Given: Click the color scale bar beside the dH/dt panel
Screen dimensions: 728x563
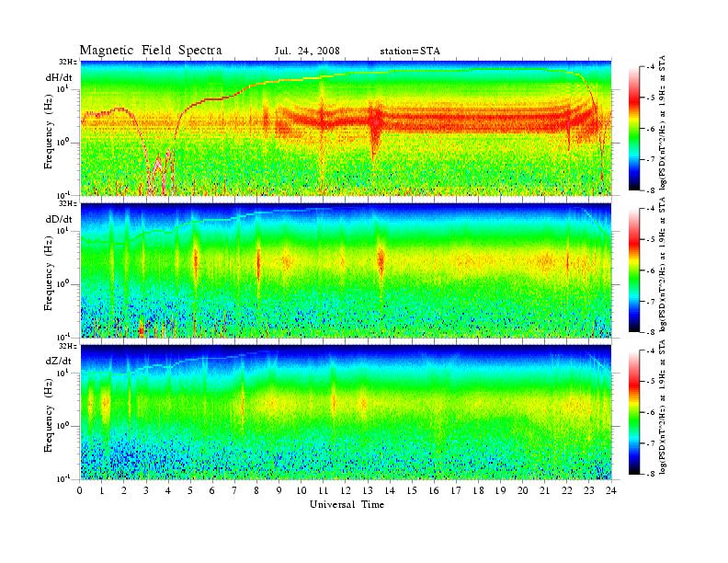Looking at the screenshot, I should tap(633, 129).
